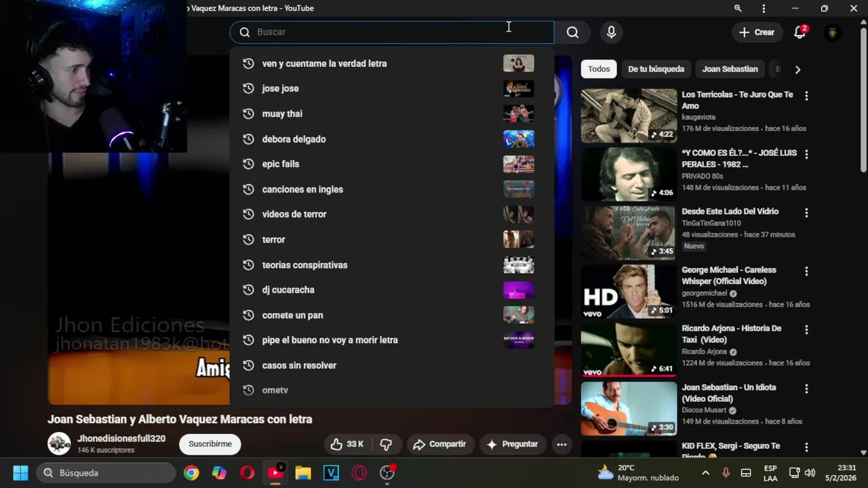Open options for KID FLEX Seguro Te video
Viewport: 868px width, 488px height.
(806, 447)
